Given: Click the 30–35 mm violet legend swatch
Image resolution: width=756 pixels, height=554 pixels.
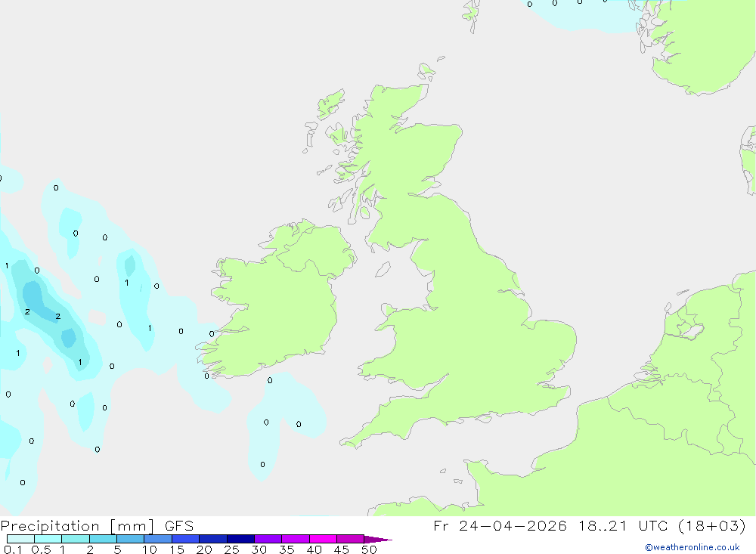Looking at the screenshot, I should coord(268,539).
